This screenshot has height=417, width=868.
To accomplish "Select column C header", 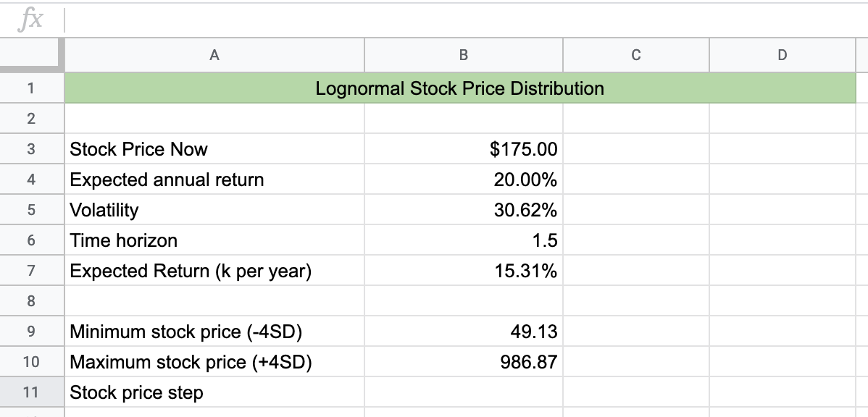I will pyautogui.click(x=636, y=55).
